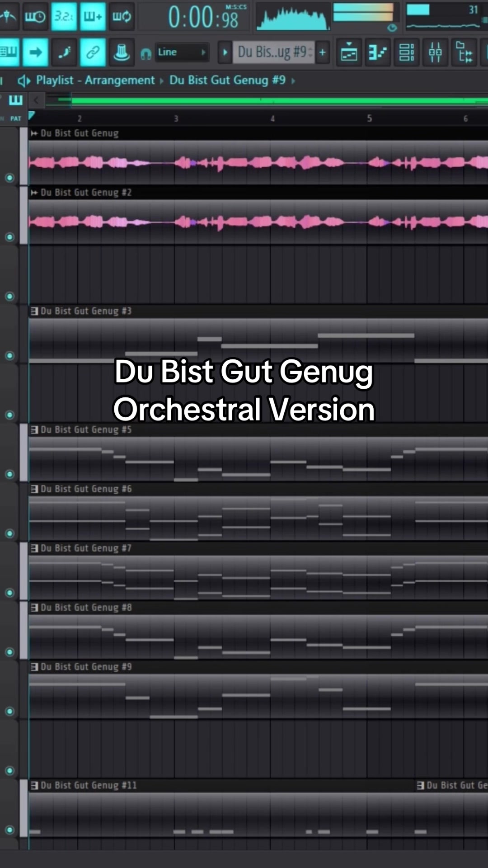Mute track containing Du Bist Gut Genug #9 clip
This screenshot has height=868, width=488.
[9, 711]
